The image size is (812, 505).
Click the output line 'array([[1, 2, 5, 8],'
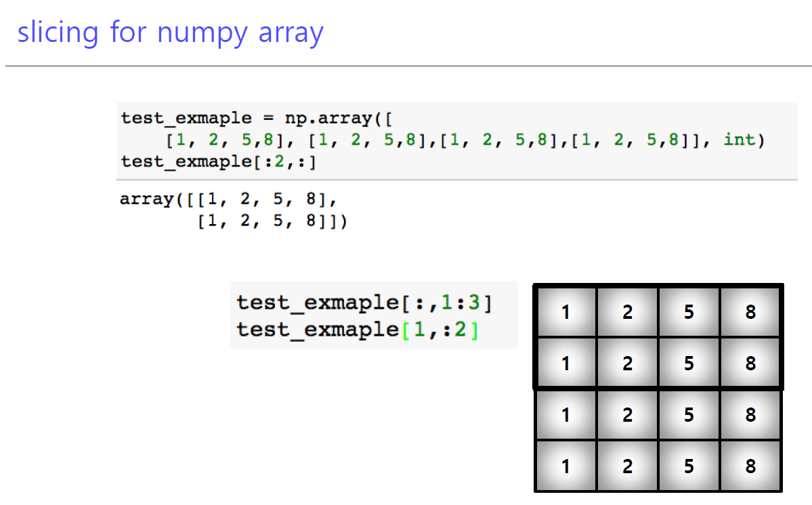pos(228,199)
